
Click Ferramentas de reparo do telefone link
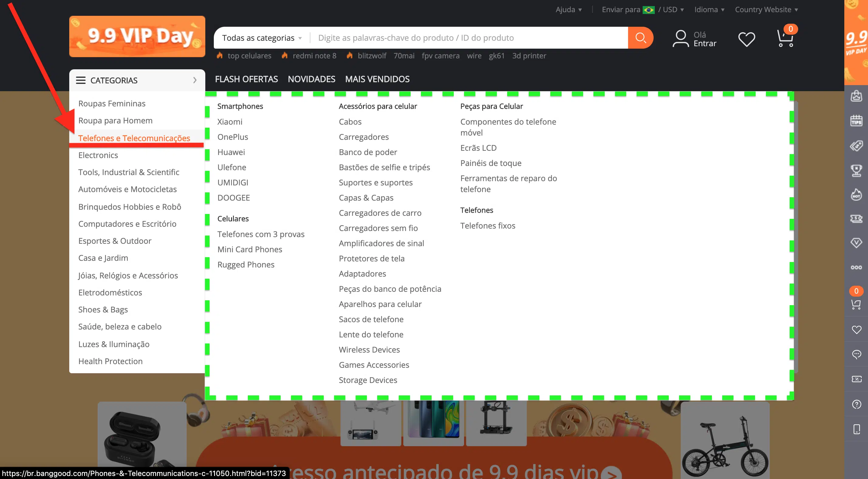(x=508, y=184)
